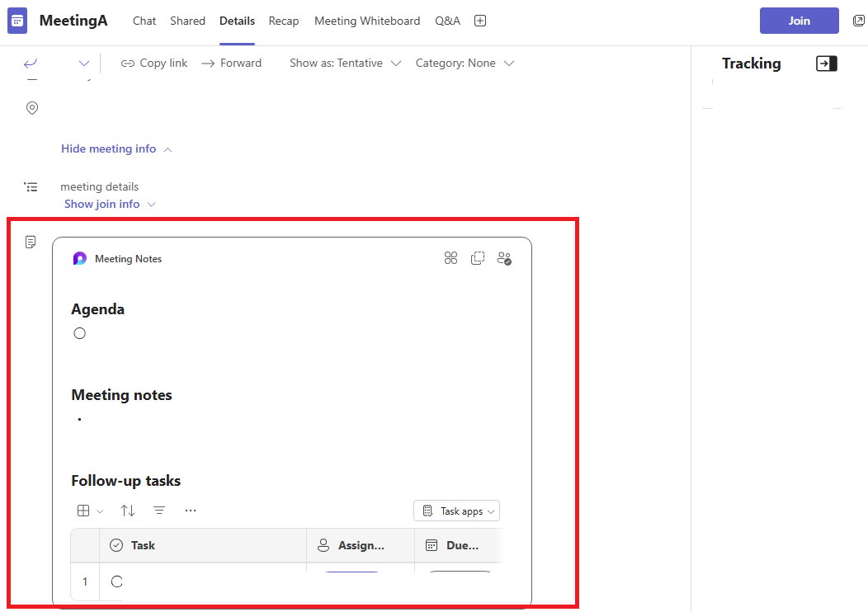Click the checkmark circle in the Task header

pyautogui.click(x=116, y=545)
